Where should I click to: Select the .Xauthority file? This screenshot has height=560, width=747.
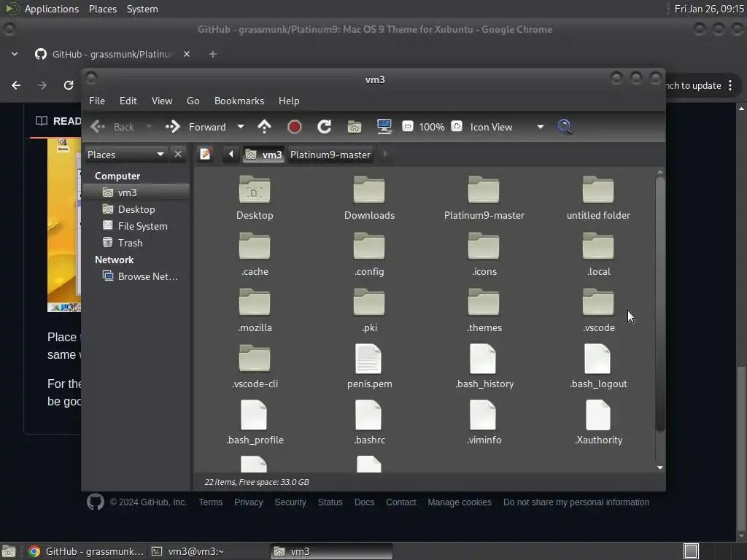tap(598, 422)
